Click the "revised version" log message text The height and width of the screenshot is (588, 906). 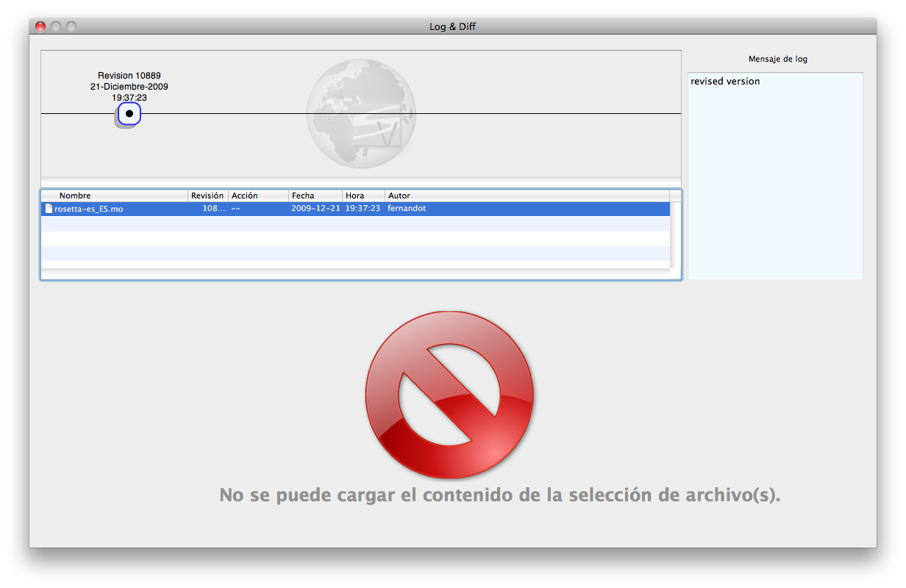tap(725, 82)
